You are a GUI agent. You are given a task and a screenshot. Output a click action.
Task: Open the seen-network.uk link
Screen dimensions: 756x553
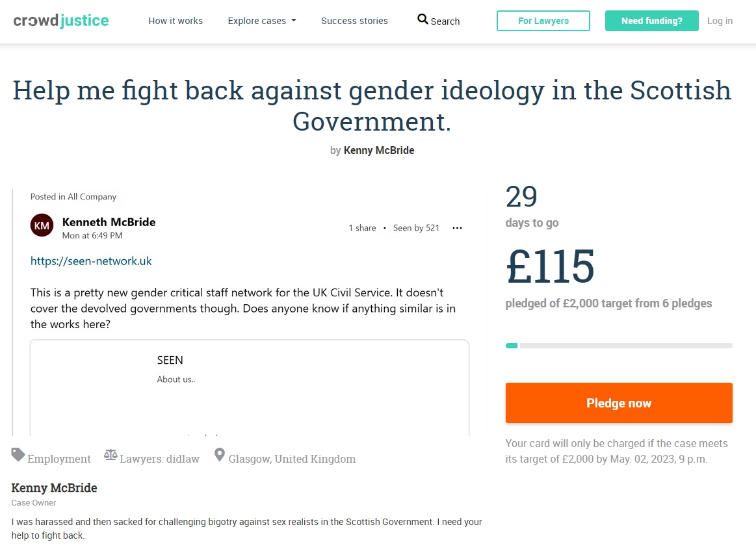coord(91,261)
